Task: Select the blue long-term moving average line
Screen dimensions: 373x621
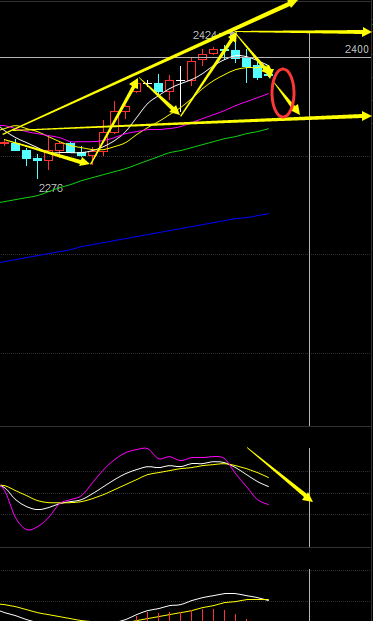Action: (135, 238)
